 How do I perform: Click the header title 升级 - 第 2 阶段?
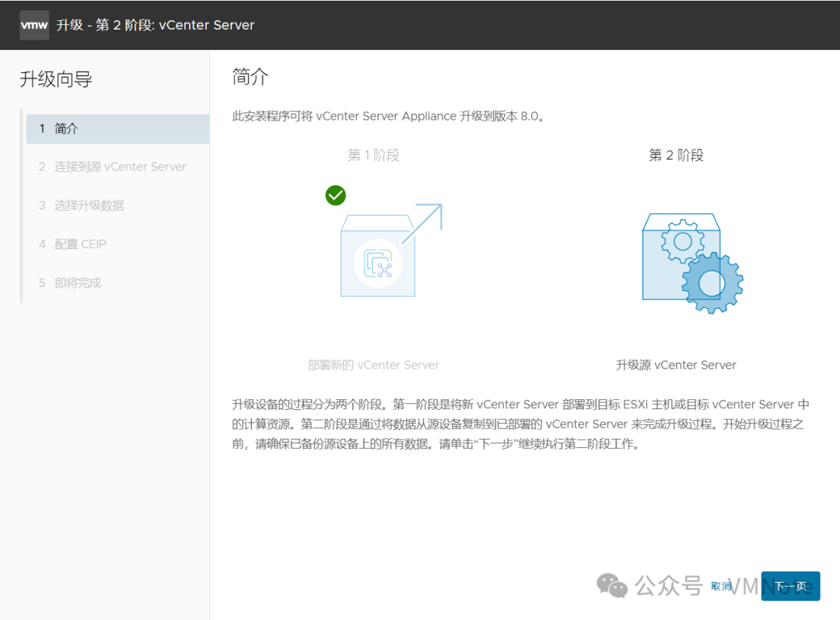pyautogui.click(x=156, y=25)
